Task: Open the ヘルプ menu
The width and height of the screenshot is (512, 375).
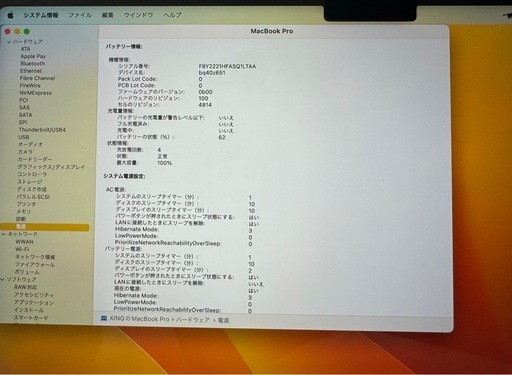Action: 172,15
